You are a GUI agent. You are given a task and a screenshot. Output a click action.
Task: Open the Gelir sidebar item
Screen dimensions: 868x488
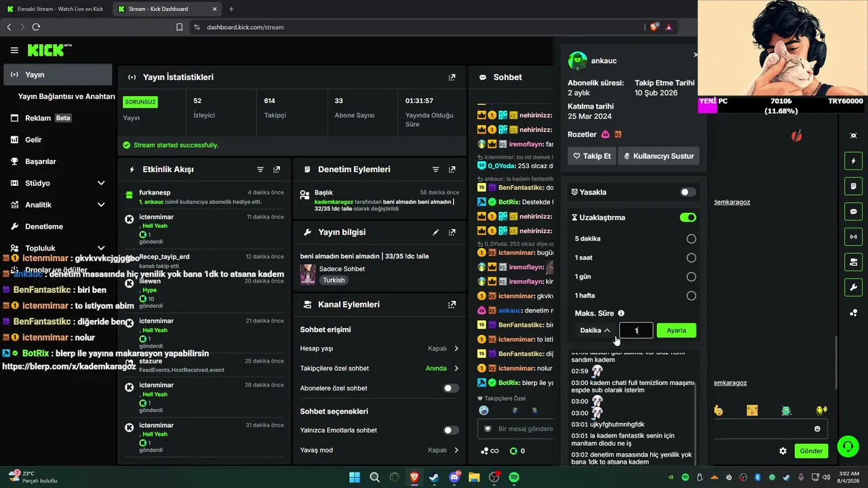[x=58, y=140]
